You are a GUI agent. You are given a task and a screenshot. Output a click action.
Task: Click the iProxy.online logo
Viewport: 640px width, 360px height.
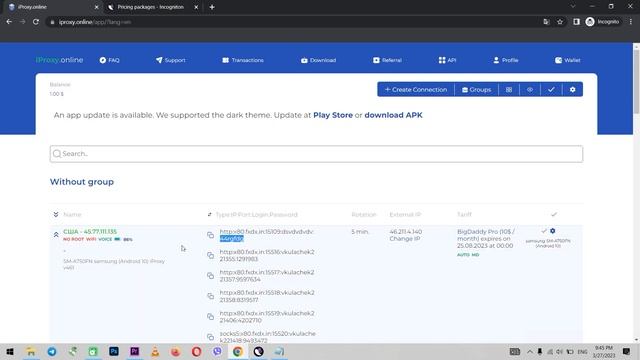click(60, 60)
